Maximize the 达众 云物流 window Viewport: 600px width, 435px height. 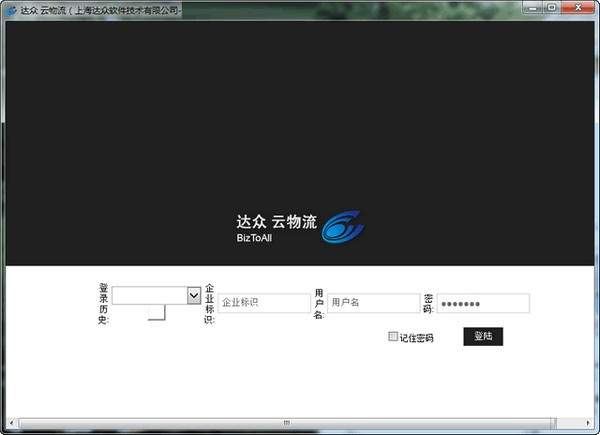coord(551,7)
